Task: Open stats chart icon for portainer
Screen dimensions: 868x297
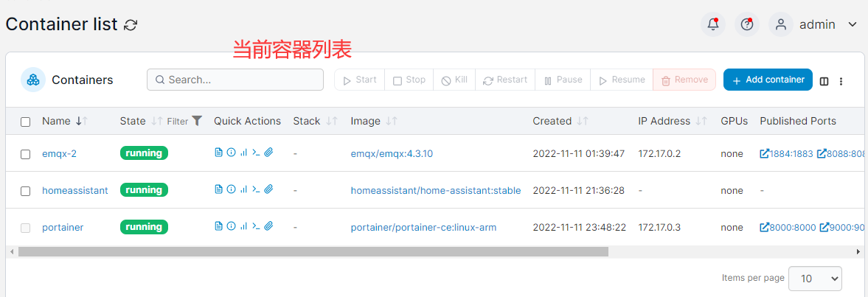Action: (243, 226)
